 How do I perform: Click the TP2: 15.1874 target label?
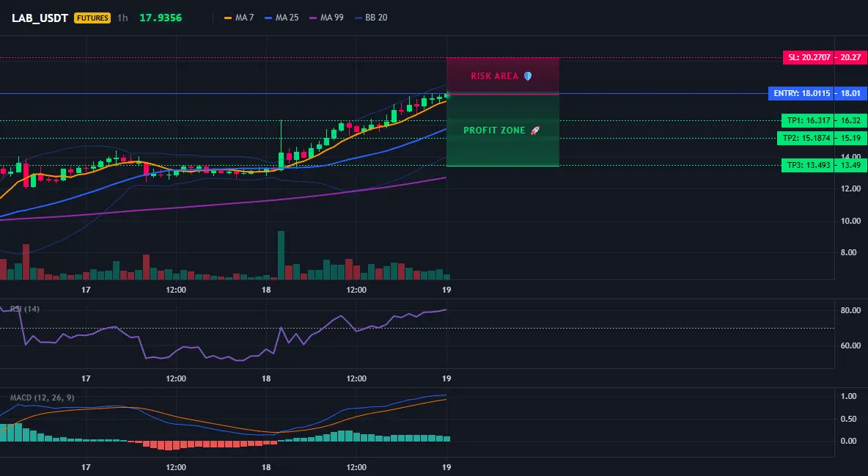pyautogui.click(x=806, y=139)
